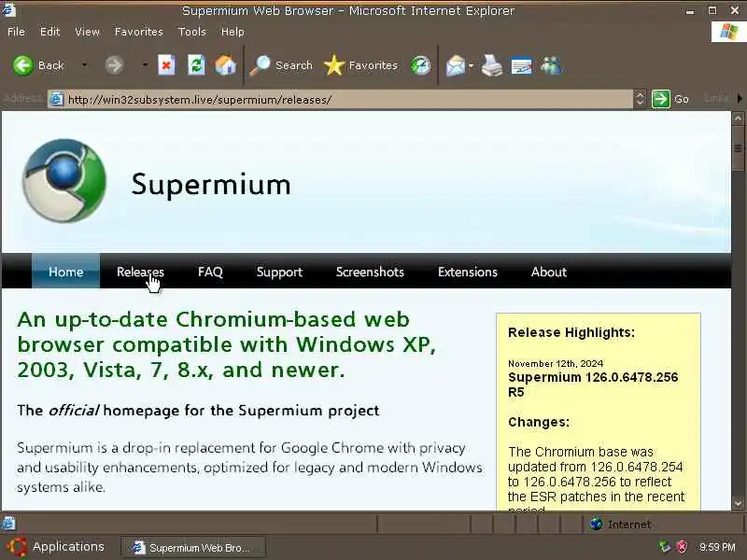Open the Forward history dropdown arrow

coord(145,64)
